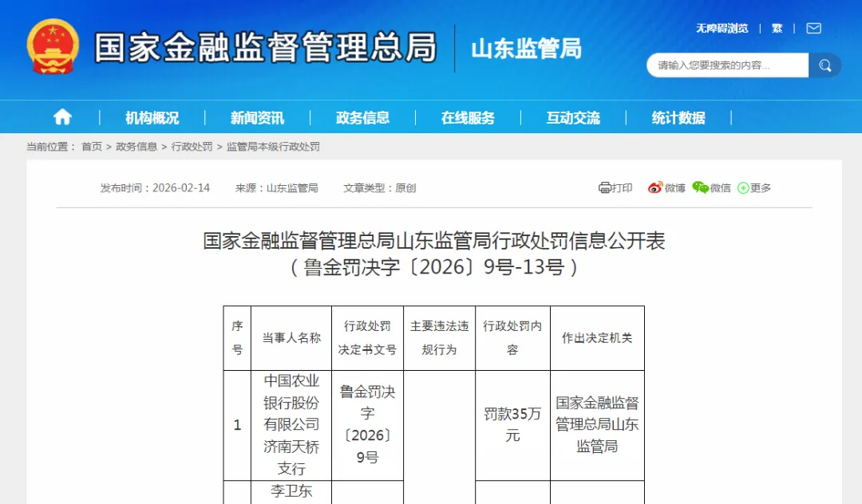Click row number 1 cell
The width and height of the screenshot is (862, 504).
coord(237,425)
